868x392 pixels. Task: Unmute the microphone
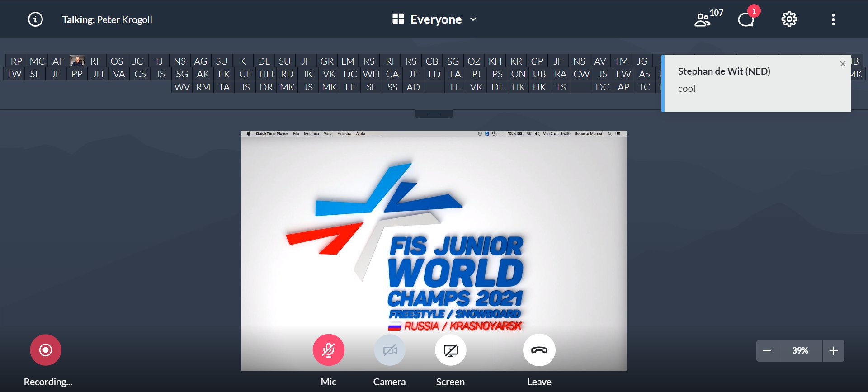(329, 350)
